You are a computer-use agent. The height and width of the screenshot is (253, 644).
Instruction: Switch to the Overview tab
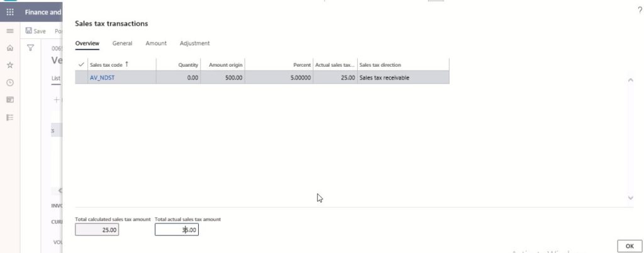(87, 43)
